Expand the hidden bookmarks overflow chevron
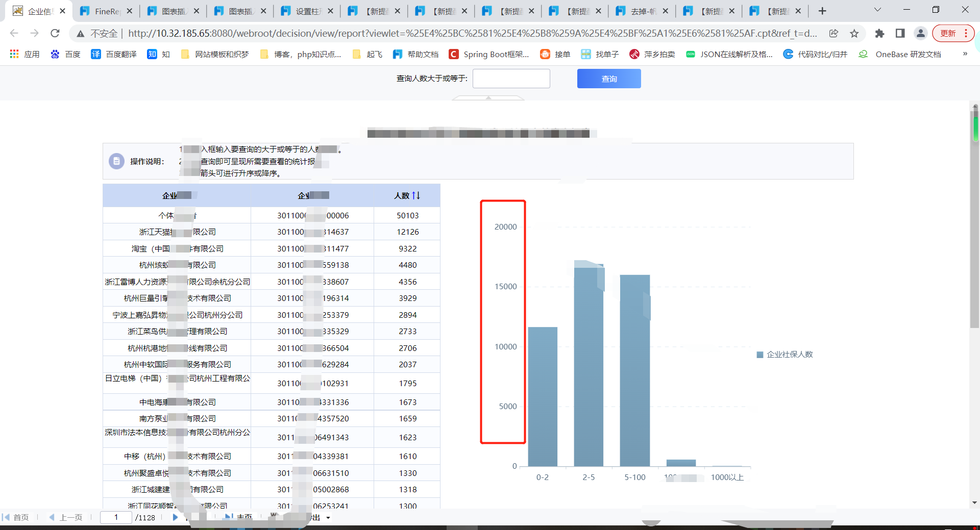Screen dimensions: 980x530 click(965, 54)
